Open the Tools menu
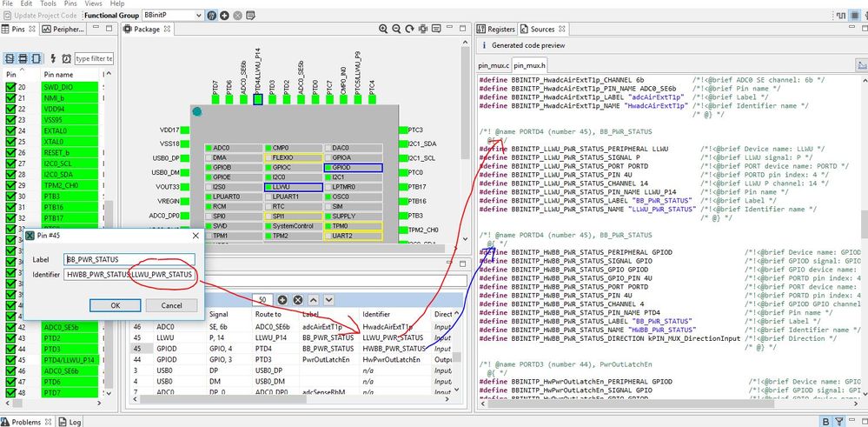This screenshot has width=868, height=427. (x=48, y=3)
